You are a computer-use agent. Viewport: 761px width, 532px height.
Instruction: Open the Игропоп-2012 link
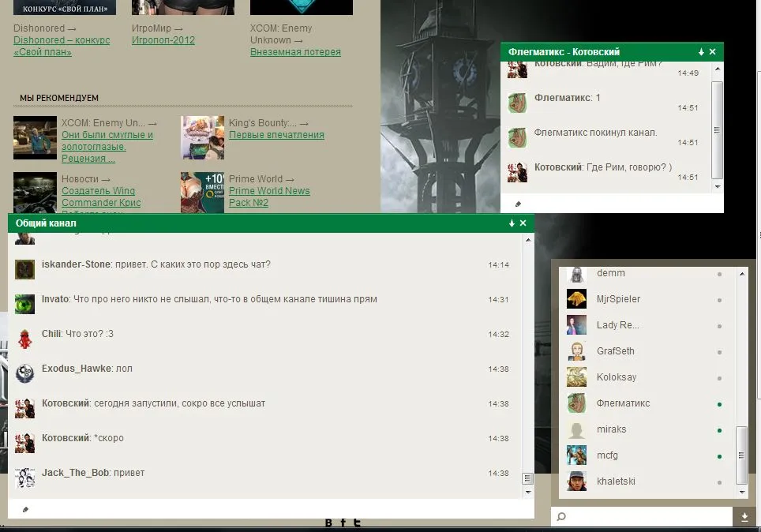click(163, 40)
